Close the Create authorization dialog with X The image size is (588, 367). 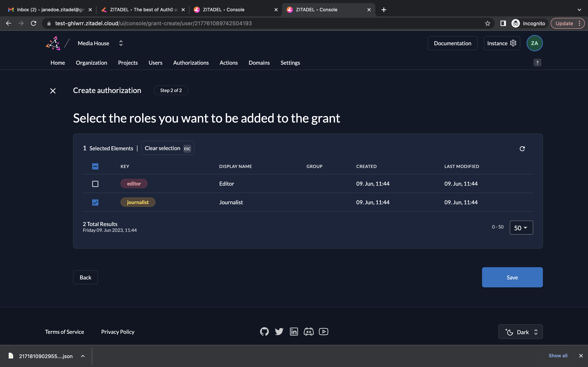53,91
